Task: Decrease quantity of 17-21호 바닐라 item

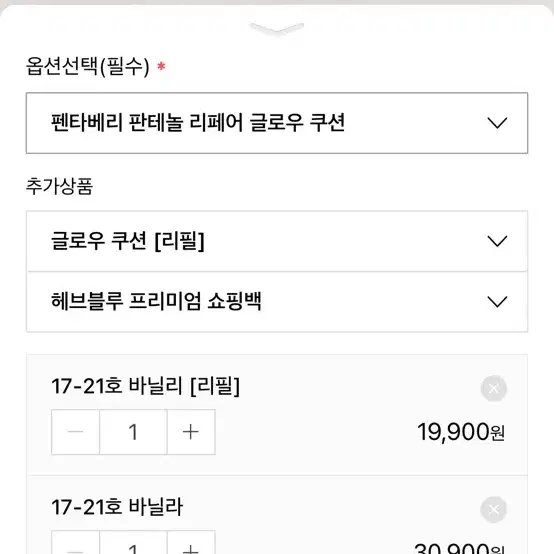Action: pyautogui.click(x=75, y=543)
